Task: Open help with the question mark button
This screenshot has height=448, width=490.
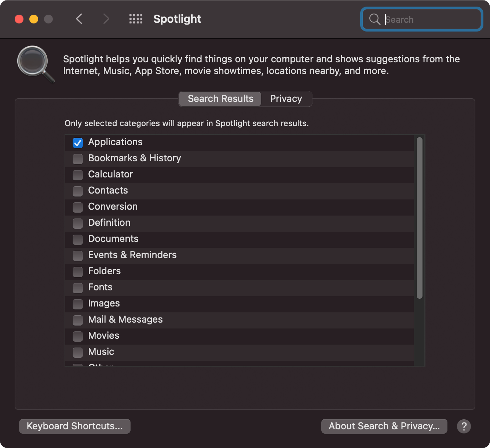Action: point(464,426)
